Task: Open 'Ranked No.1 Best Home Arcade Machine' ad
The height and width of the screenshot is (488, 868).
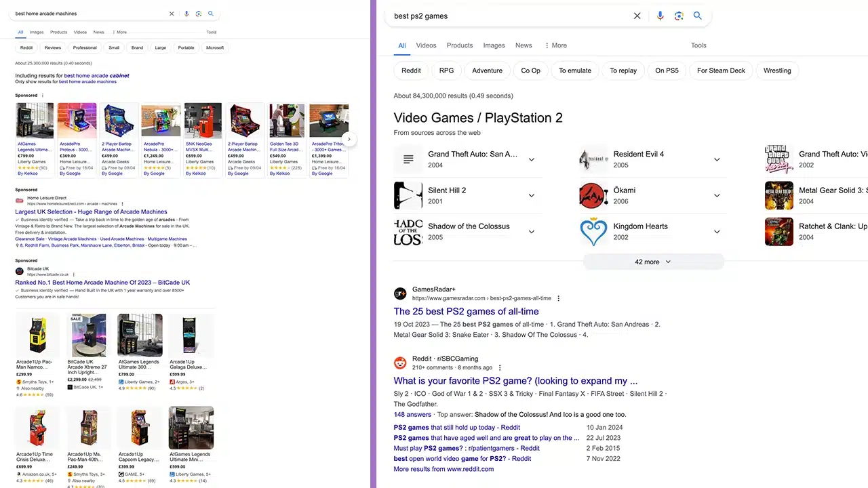Action: click(x=102, y=283)
